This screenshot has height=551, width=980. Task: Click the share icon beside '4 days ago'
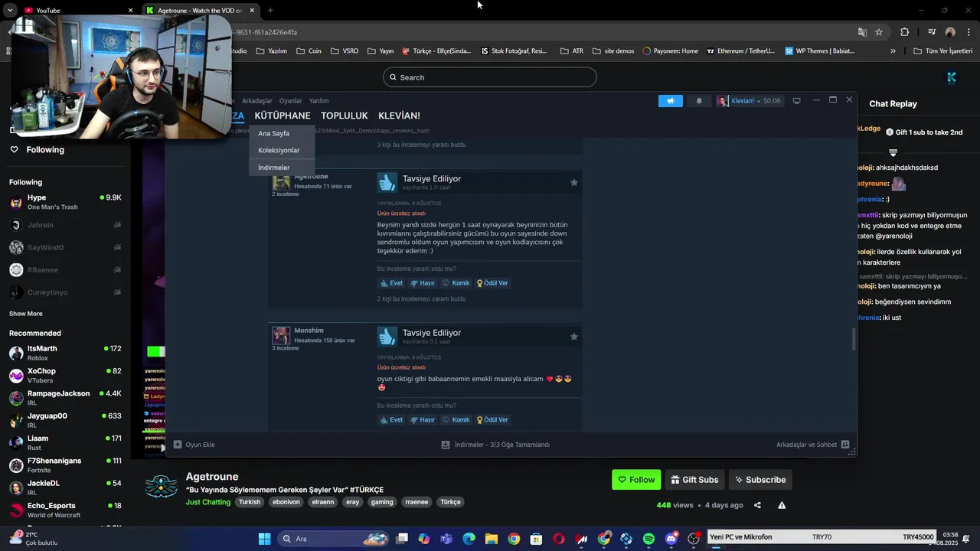(x=757, y=505)
